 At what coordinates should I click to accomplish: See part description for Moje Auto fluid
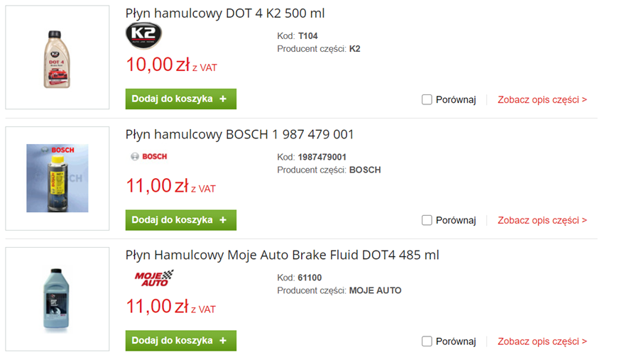click(x=542, y=341)
